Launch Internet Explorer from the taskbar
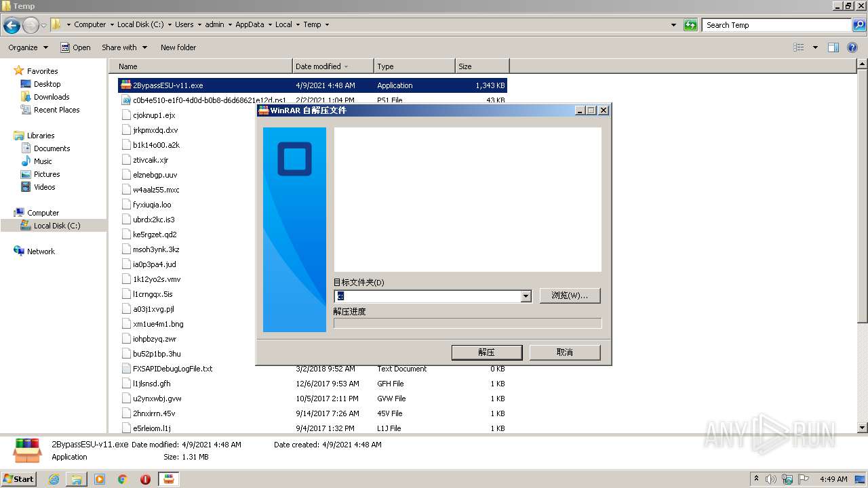This screenshot has height=488, width=868. point(54,479)
